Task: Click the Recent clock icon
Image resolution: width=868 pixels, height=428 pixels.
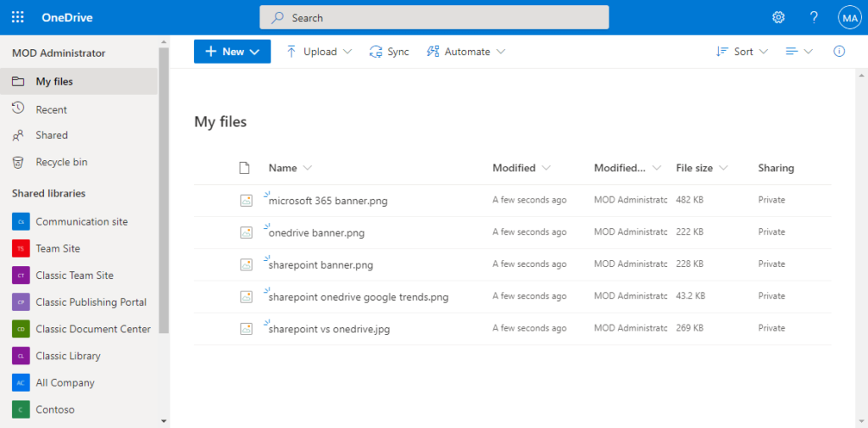Action: [19, 108]
